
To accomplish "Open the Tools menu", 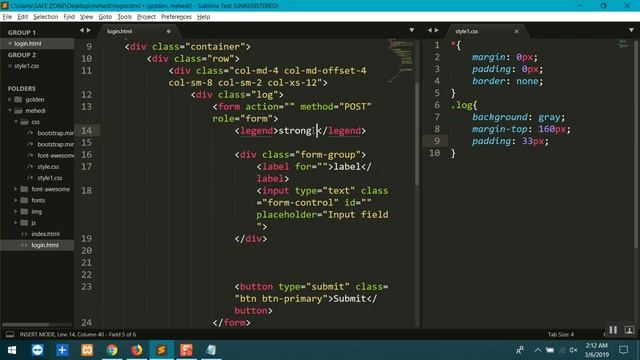I will 124,17.
